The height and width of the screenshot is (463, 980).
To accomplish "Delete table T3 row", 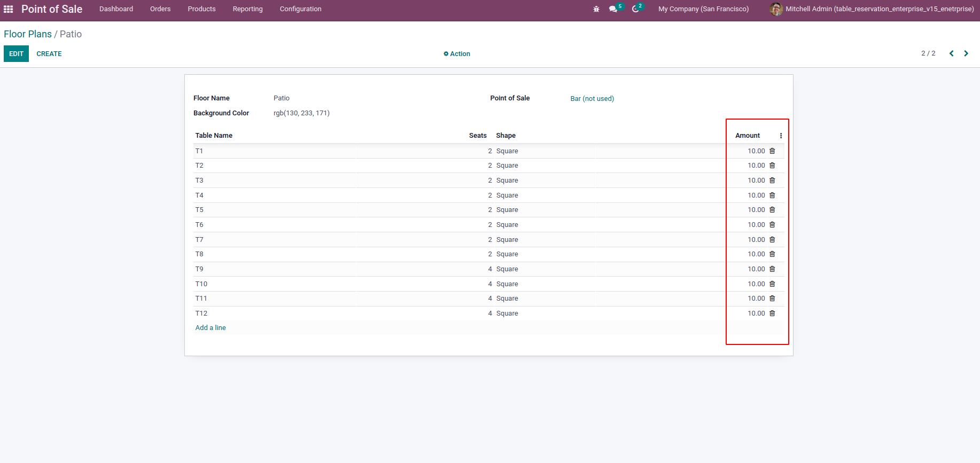I will coord(772,181).
